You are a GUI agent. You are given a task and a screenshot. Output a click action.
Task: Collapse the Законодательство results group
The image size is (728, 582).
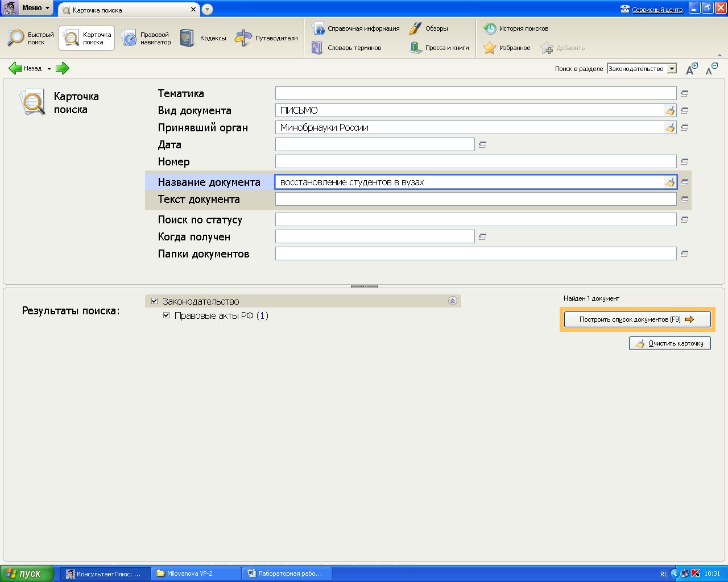click(x=453, y=301)
